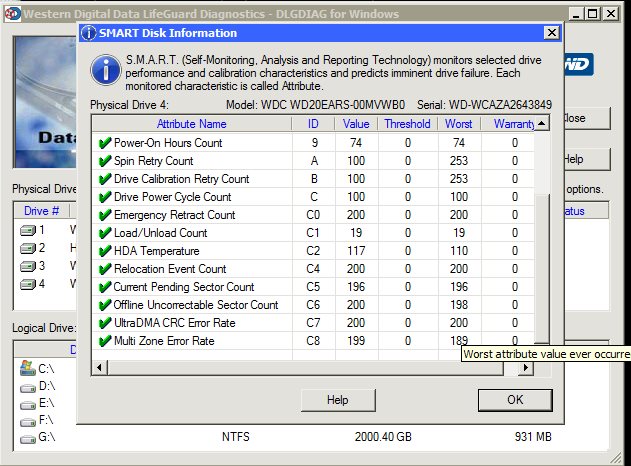Click check icon beside Drive Power Cycle Count
This screenshot has height=466, width=631.
point(105,197)
